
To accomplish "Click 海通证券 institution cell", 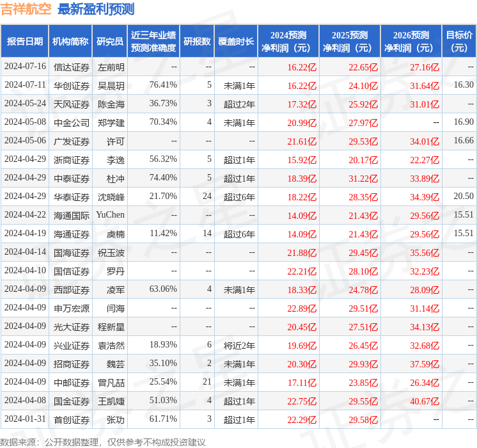I will [x=72, y=234].
